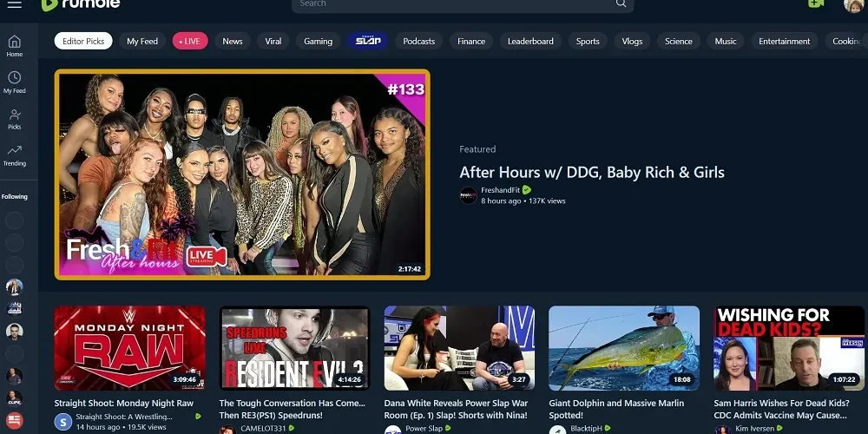868x434 pixels.
Task: Open the BlacktipH channel name
Action: pyautogui.click(x=586, y=429)
